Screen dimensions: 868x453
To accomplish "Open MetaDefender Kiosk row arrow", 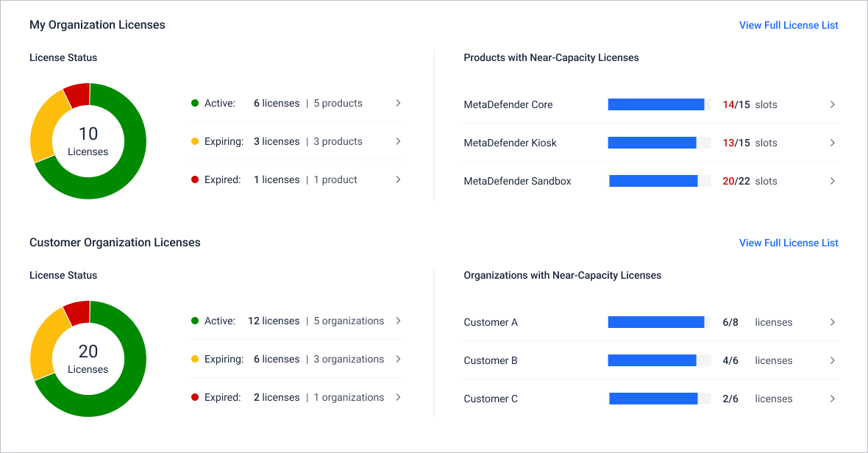I will [x=832, y=143].
